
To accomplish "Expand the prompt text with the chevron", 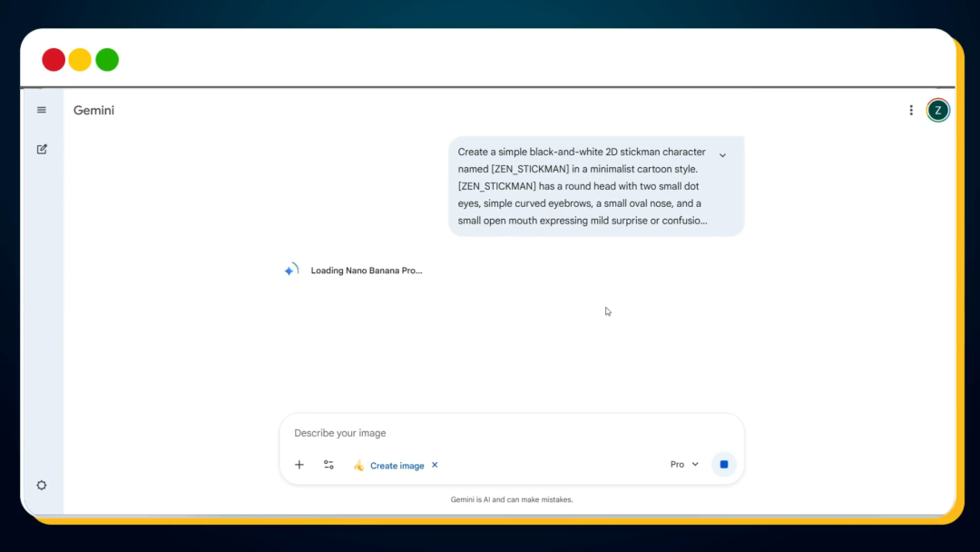I will point(722,155).
